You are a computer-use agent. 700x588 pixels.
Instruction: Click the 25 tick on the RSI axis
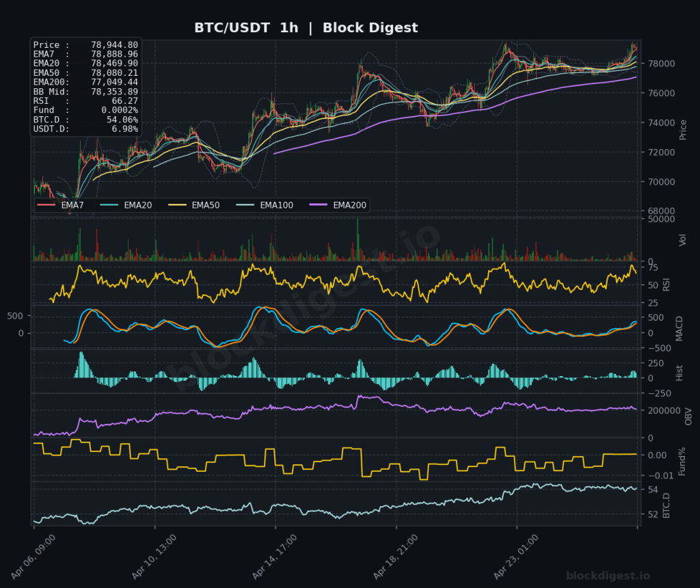coord(653,303)
